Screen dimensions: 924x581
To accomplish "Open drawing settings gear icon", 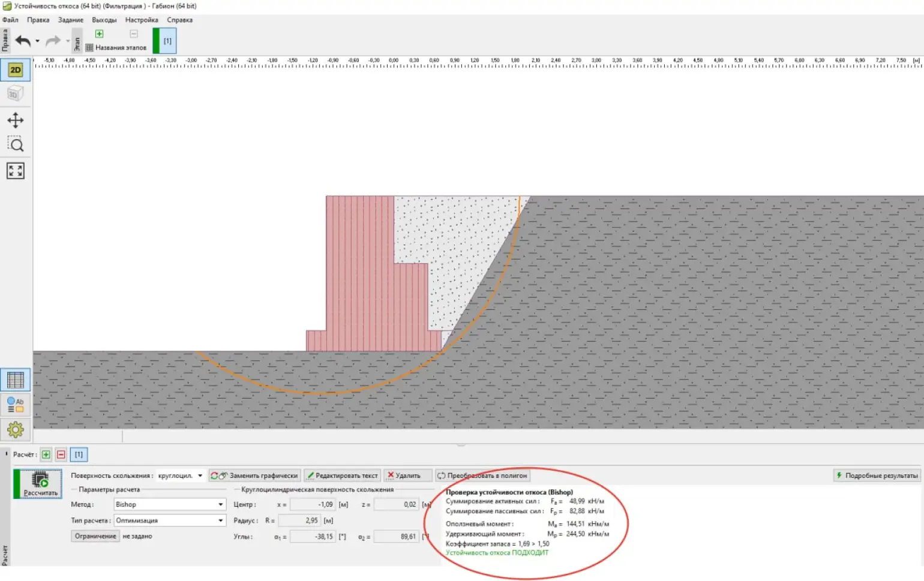I will point(16,429).
